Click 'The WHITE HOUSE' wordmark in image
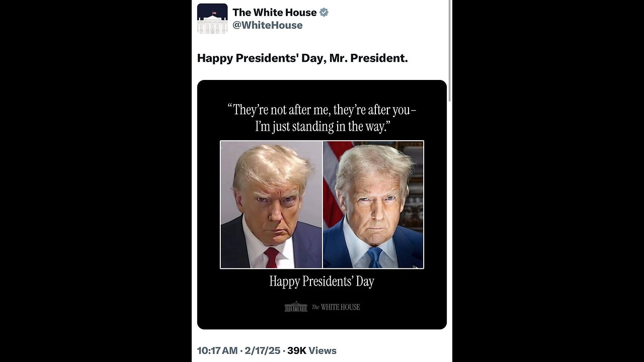644x362 pixels. click(x=336, y=307)
